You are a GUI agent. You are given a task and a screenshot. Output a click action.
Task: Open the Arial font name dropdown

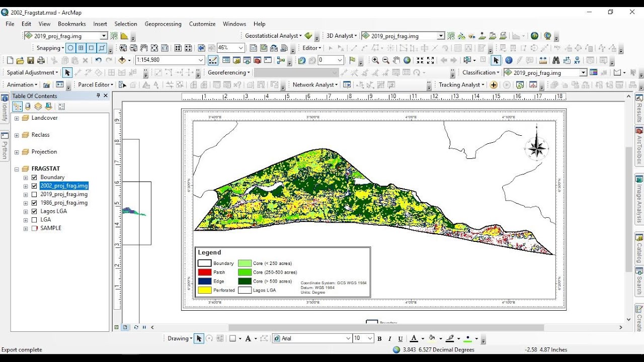pos(348,338)
